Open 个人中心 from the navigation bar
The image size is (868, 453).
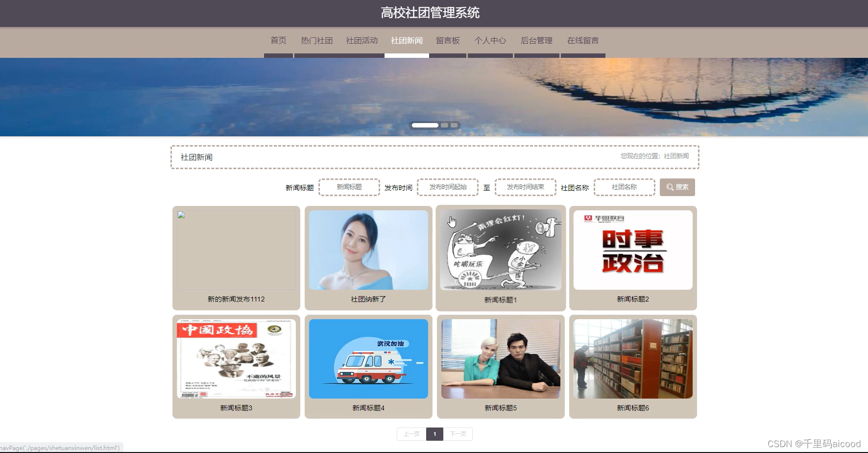click(490, 41)
